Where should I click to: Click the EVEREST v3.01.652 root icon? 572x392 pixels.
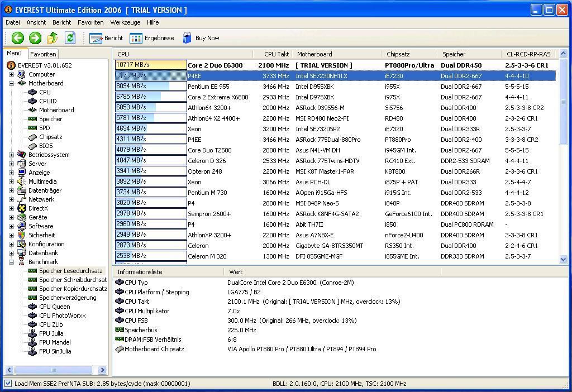tap(11, 65)
